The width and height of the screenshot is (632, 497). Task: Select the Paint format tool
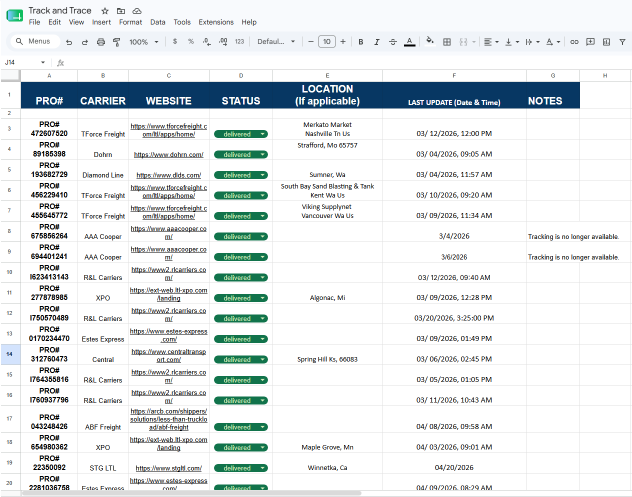click(117, 42)
